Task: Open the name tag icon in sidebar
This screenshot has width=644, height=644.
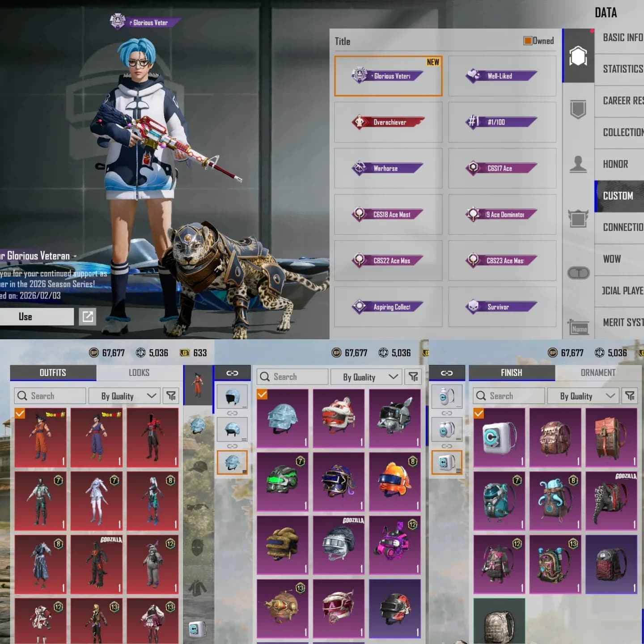Action: point(579,328)
